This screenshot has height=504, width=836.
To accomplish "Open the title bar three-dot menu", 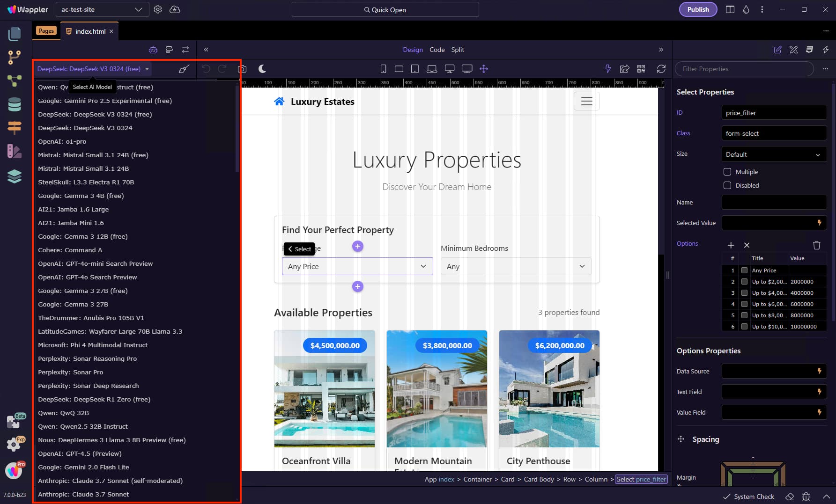I will coord(762,9).
